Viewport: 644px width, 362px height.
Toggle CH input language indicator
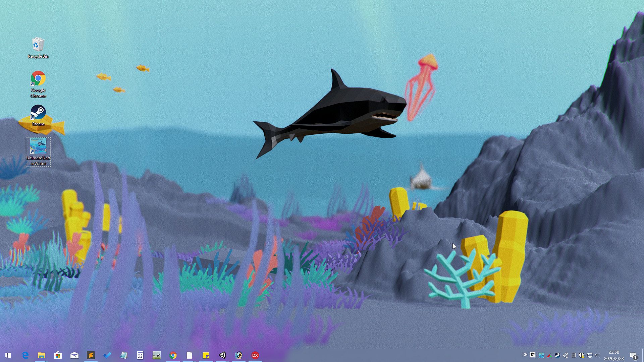click(525, 355)
